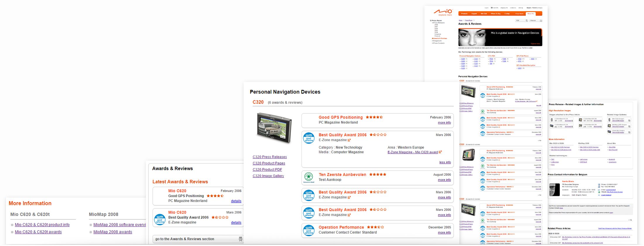
Task: Click the Log in link in the page header
Action: coord(486,8)
